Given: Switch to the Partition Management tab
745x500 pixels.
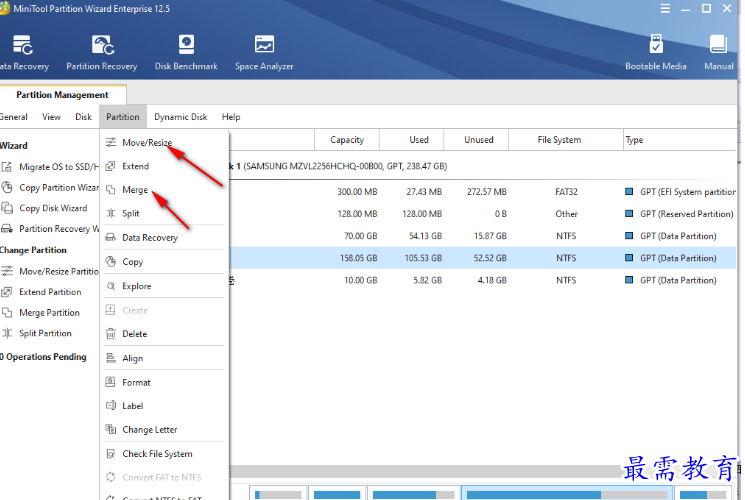Looking at the screenshot, I should click(x=63, y=95).
